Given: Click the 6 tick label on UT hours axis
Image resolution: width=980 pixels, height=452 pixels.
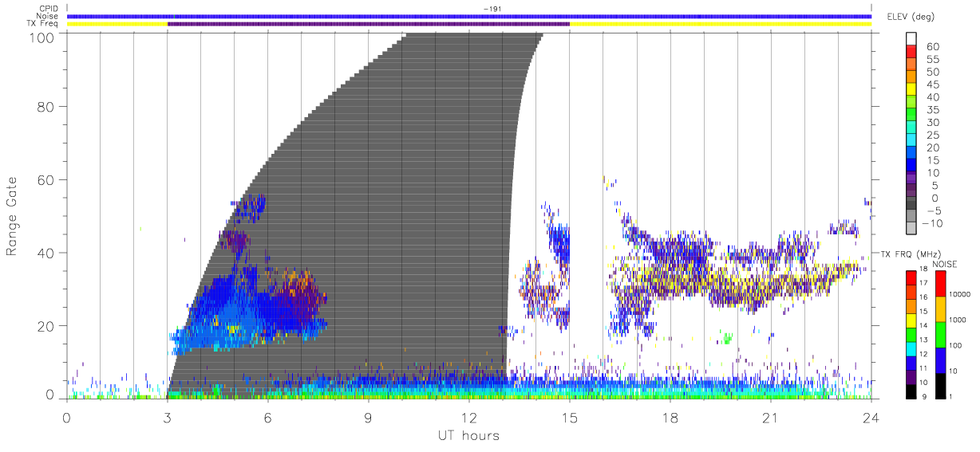Looking at the screenshot, I should 268,419.
